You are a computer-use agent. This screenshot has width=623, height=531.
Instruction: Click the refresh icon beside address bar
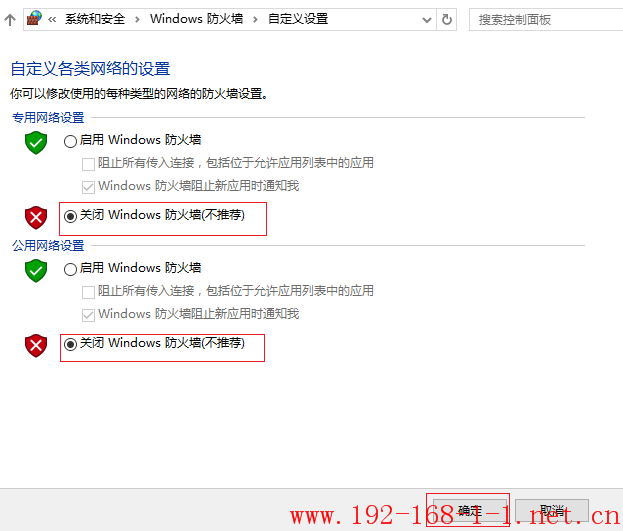447,19
